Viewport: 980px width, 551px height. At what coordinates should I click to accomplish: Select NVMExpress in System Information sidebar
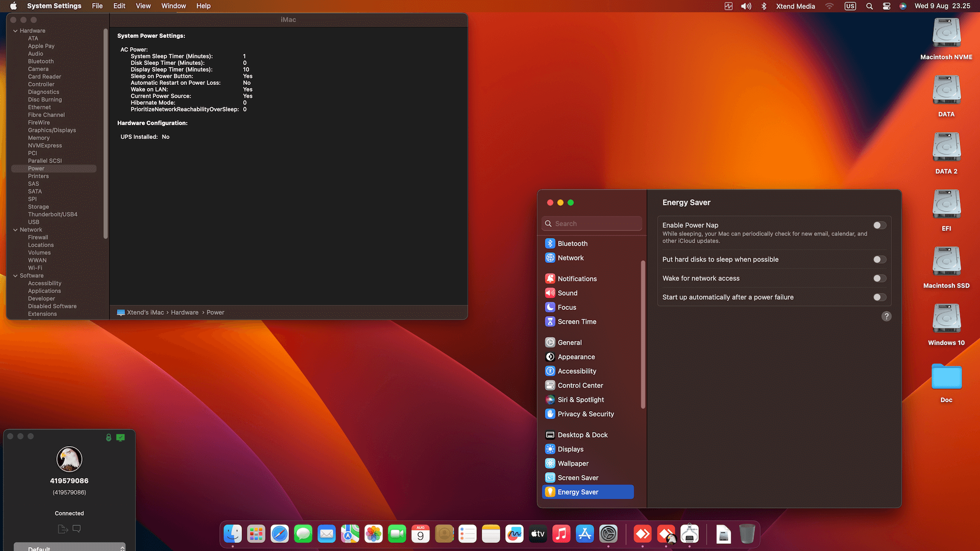[x=45, y=146]
